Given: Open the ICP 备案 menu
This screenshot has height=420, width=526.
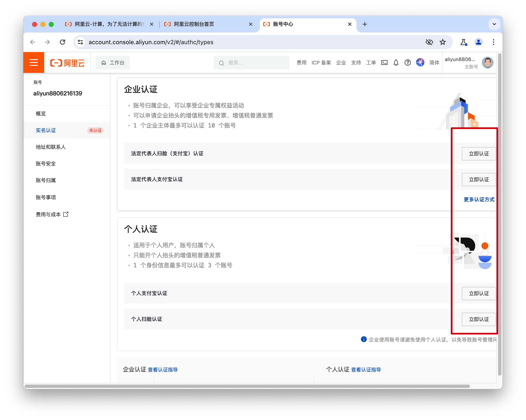Looking at the screenshot, I should (x=321, y=63).
